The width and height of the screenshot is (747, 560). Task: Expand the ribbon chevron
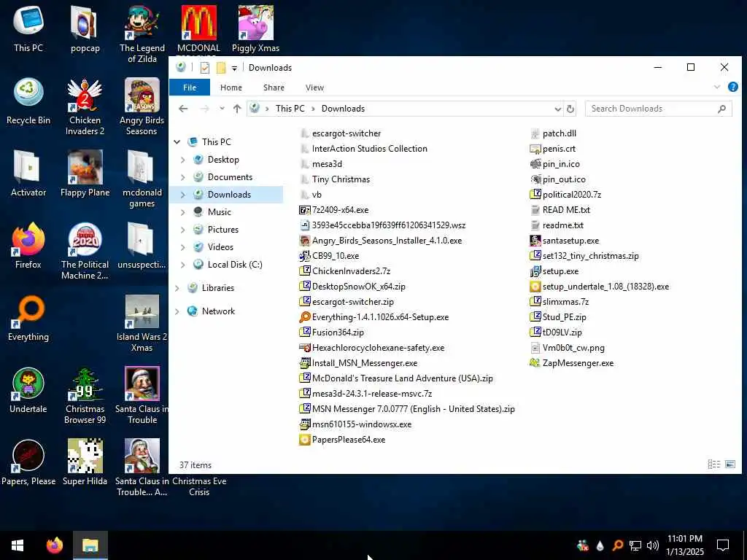(x=716, y=87)
